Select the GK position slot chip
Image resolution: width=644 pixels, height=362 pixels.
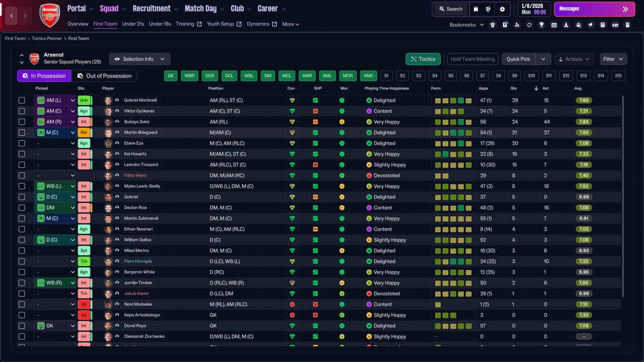tap(172, 76)
